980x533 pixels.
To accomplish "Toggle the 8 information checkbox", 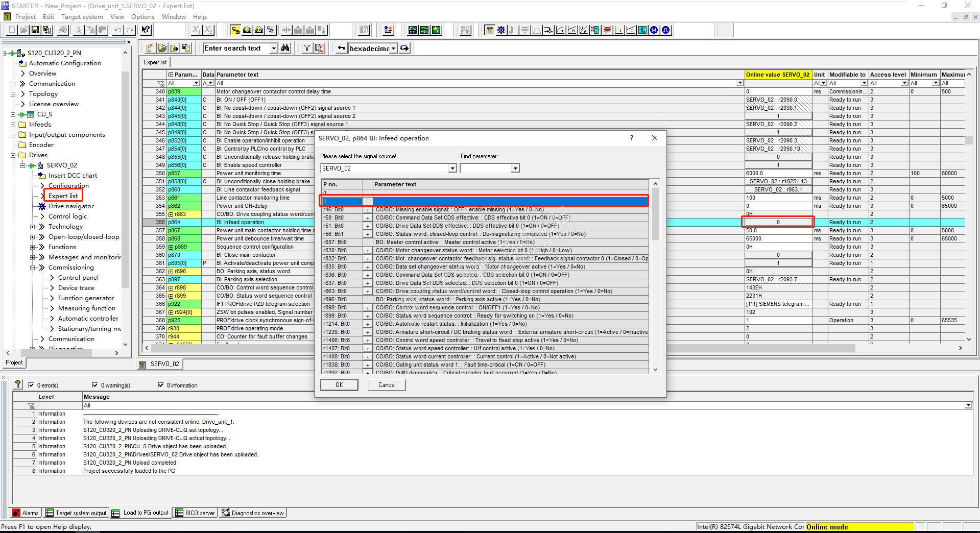I will (x=161, y=385).
